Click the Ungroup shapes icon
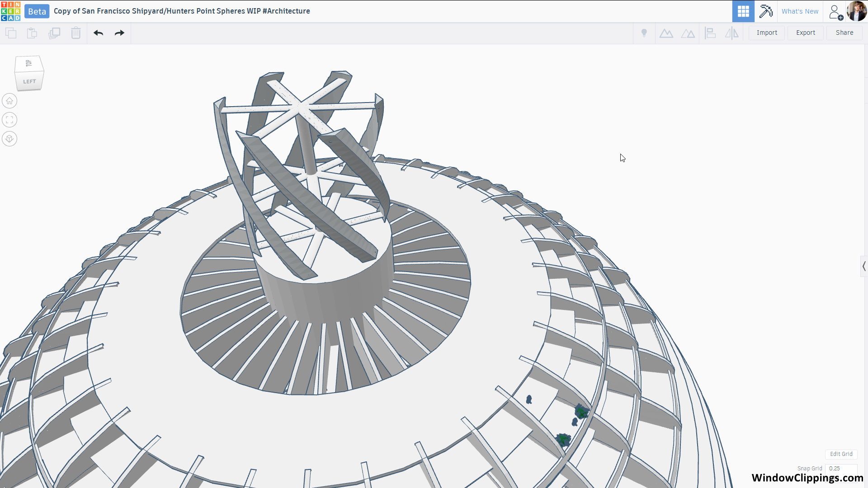The image size is (868, 488). point(688,33)
